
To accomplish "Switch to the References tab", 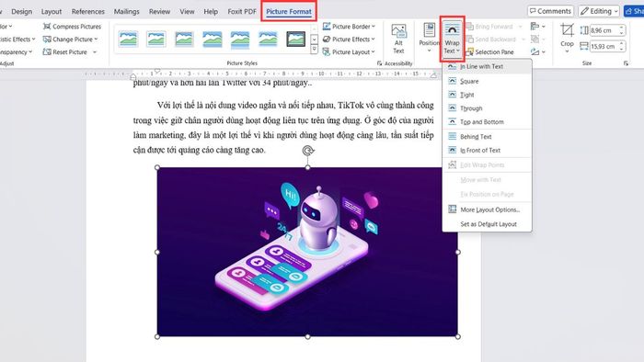I will [88, 11].
